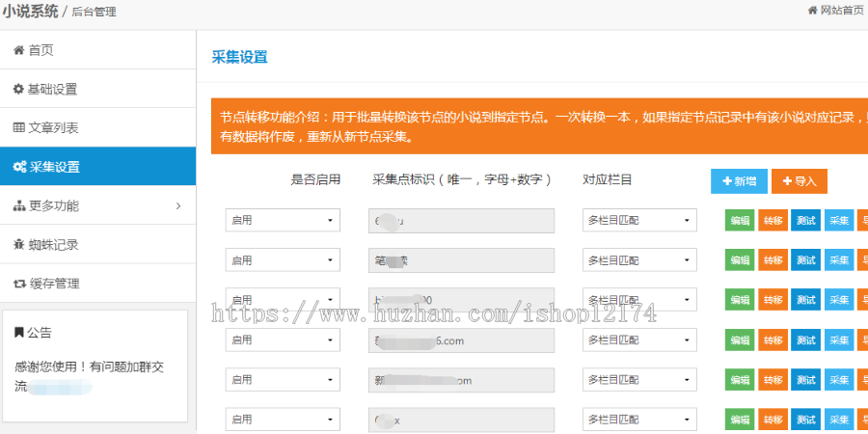Open 缓存管理 via its refresh arrows icon
The width and height of the screenshot is (868, 434).
(x=20, y=284)
